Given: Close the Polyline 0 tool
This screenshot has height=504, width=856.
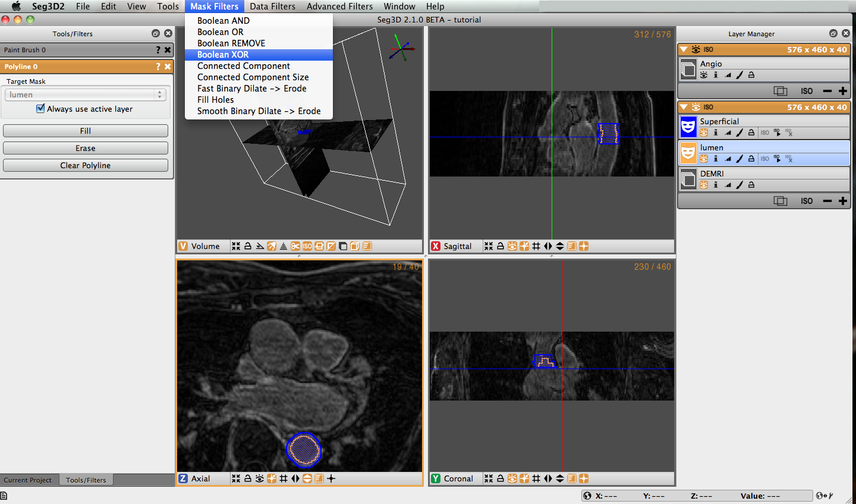Looking at the screenshot, I should tap(168, 67).
